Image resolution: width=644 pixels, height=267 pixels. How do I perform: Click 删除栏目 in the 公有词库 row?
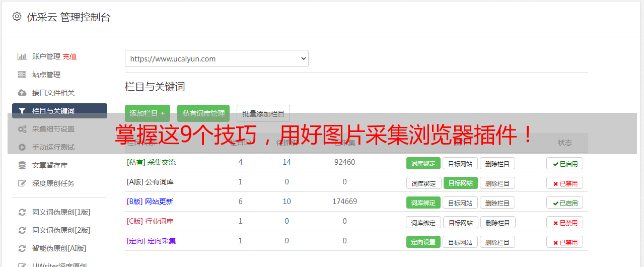(x=497, y=183)
